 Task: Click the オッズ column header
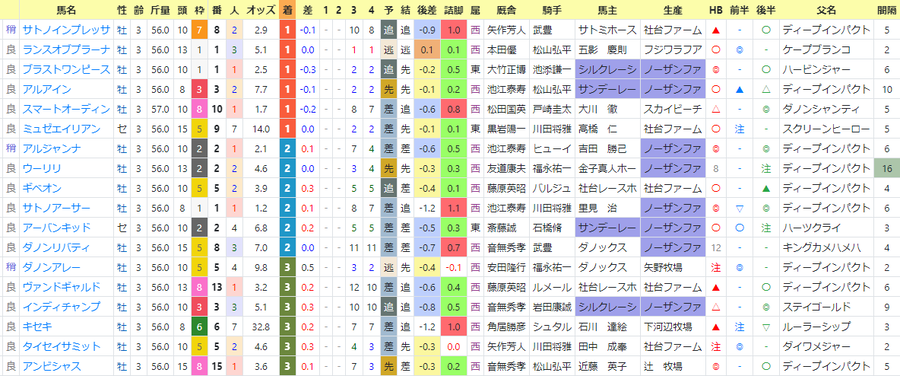point(260,10)
